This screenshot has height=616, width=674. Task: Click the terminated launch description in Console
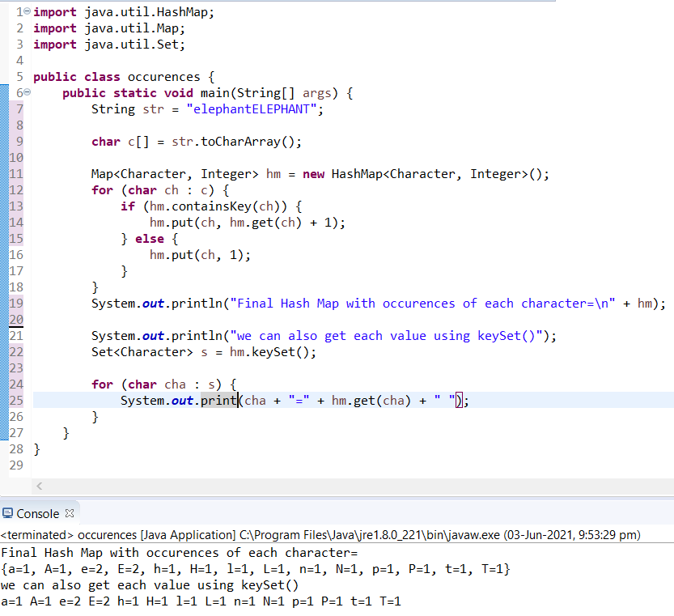(x=320, y=535)
